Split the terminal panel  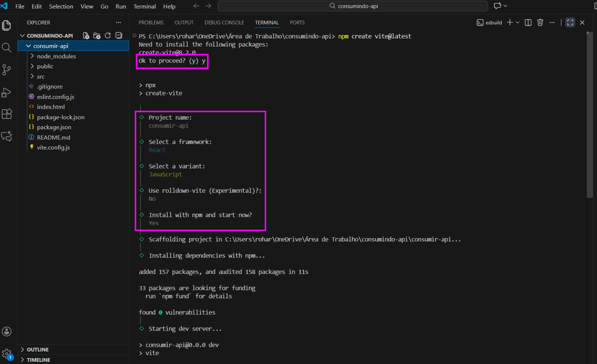click(528, 23)
